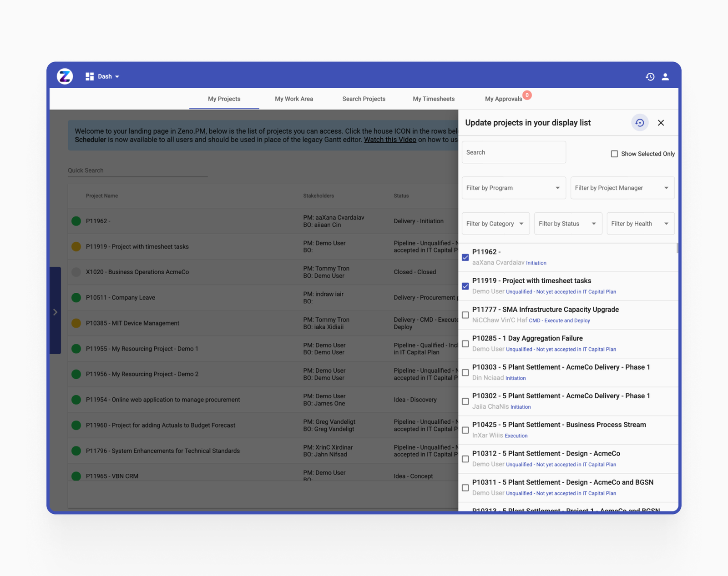Click the Zeno.PM logo icon
This screenshot has width=728, height=576.
[64, 76]
